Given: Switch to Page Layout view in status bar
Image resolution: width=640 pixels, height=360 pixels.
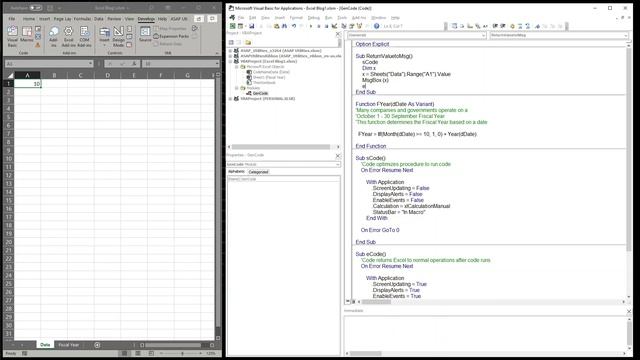Looking at the screenshot, I should (x=138, y=353).
